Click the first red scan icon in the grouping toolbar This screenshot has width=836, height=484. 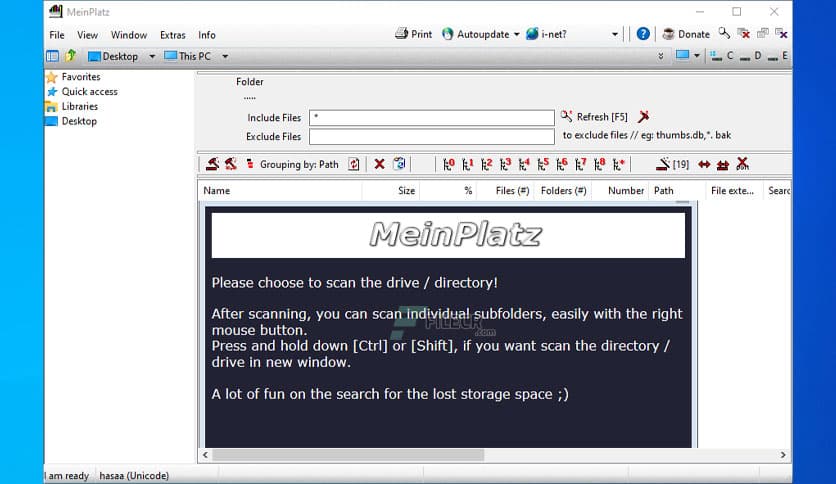tap(212, 164)
